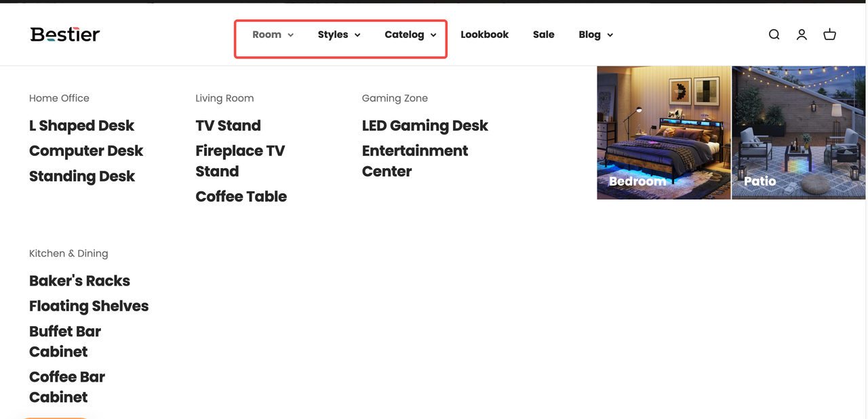Open the Sale menu item
The height and width of the screenshot is (419, 868).
coord(543,35)
